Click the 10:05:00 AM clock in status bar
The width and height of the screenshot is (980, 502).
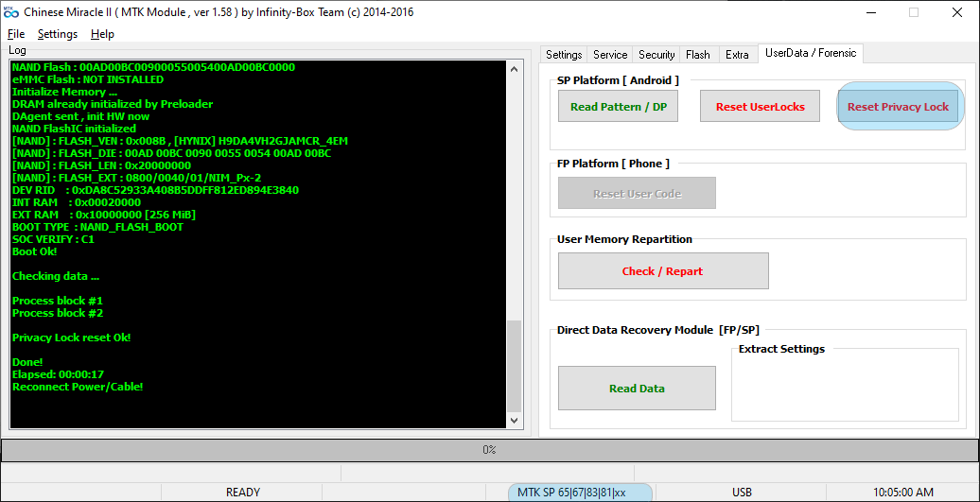pos(903,492)
